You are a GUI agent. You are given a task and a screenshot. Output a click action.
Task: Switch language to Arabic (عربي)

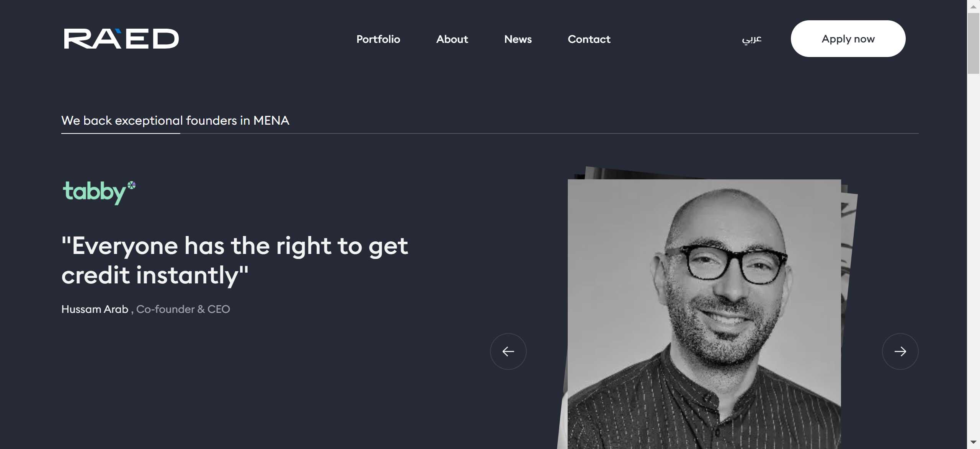pos(751,39)
